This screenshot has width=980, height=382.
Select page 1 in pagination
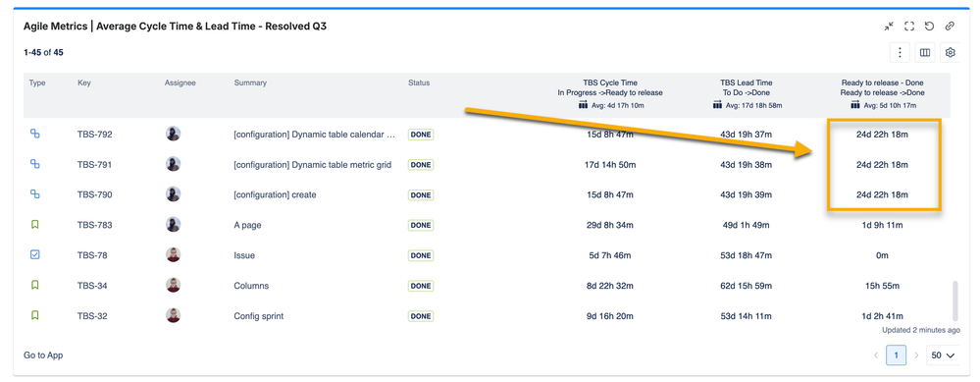(896, 355)
